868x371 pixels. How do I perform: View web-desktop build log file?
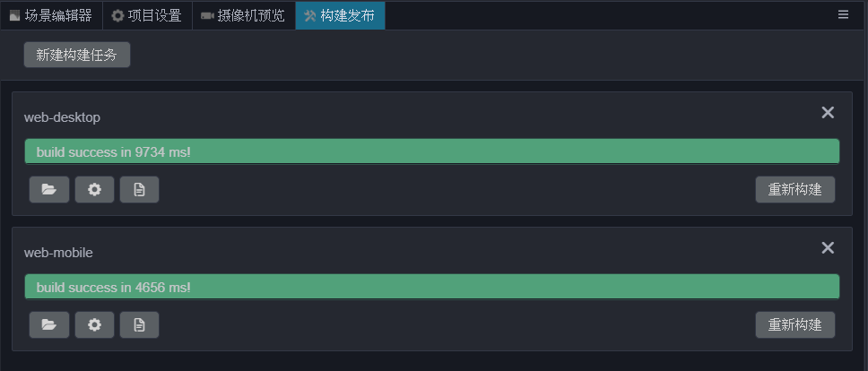coord(139,190)
